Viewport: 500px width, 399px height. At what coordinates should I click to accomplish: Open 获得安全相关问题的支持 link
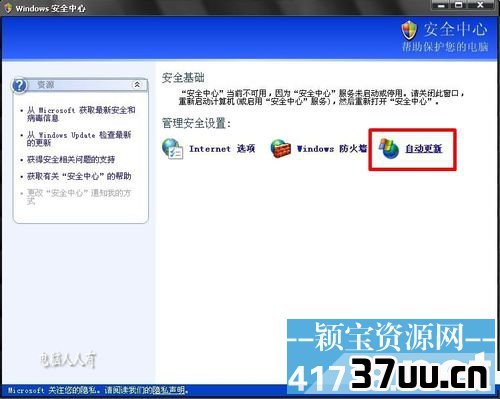[71, 159]
